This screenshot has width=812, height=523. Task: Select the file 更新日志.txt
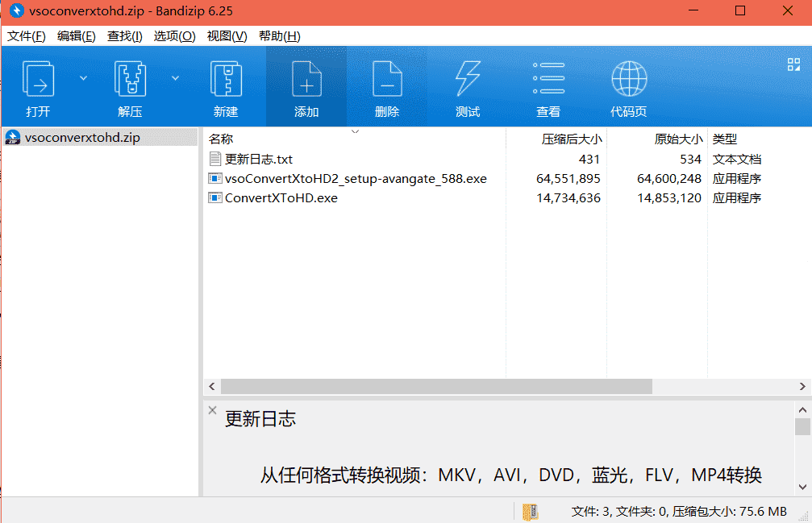tap(258, 160)
